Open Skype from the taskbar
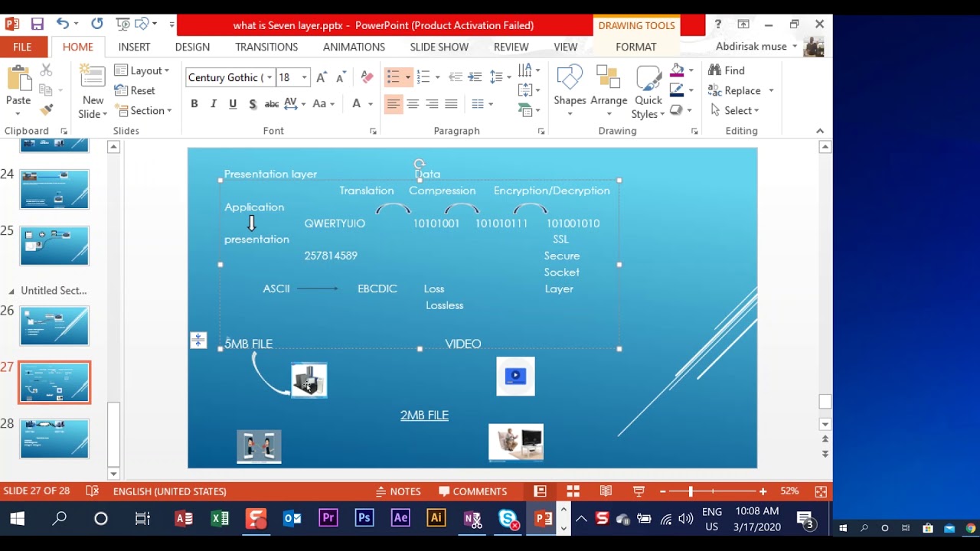 click(x=508, y=519)
